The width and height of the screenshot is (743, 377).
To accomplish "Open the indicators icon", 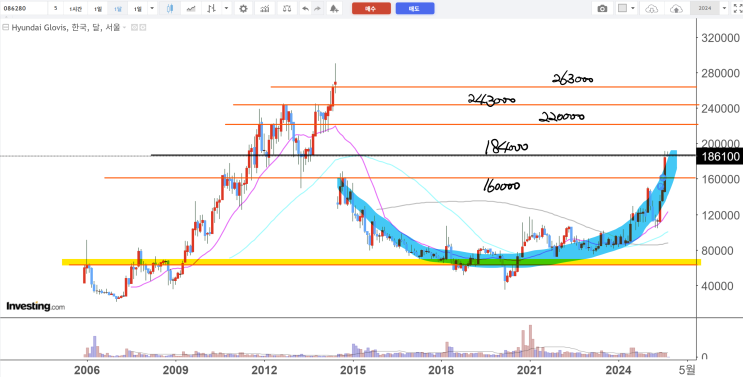I will pyautogui.click(x=265, y=9).
